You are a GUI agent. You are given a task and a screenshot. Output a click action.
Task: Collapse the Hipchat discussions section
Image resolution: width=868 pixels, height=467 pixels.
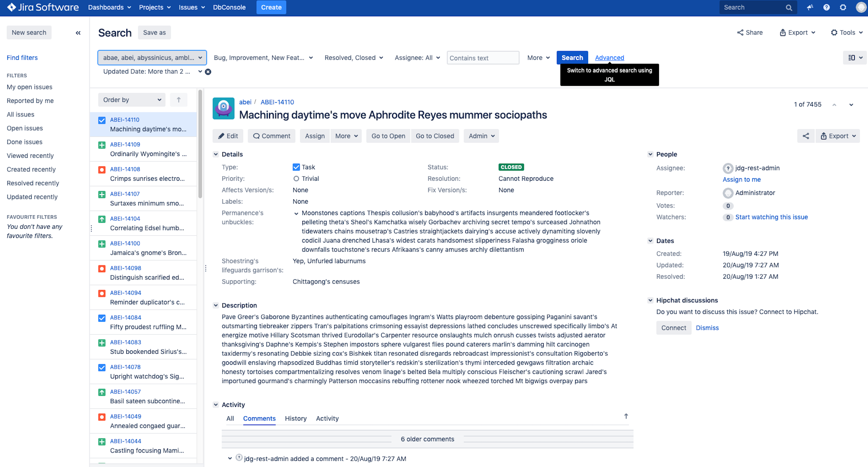pyautogui.click(x=650, y=300)
